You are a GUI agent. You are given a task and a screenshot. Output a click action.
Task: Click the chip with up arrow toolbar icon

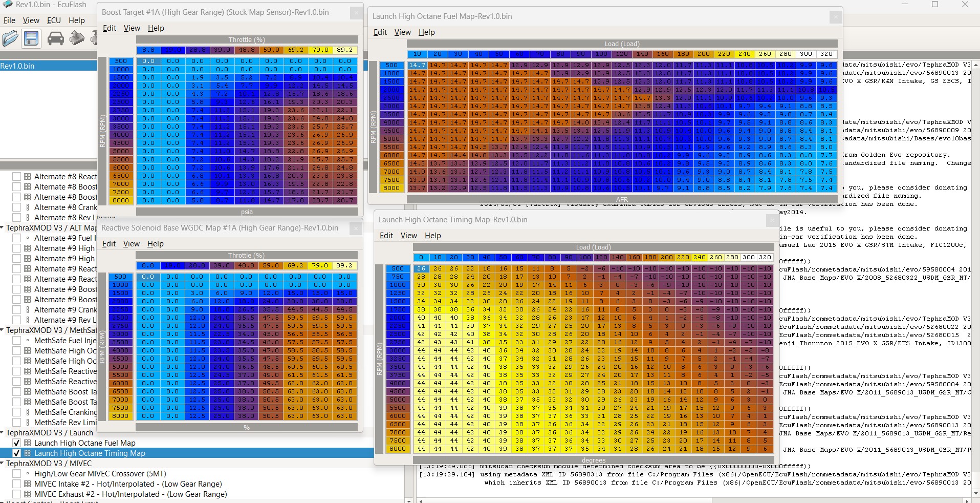[77, 38]
